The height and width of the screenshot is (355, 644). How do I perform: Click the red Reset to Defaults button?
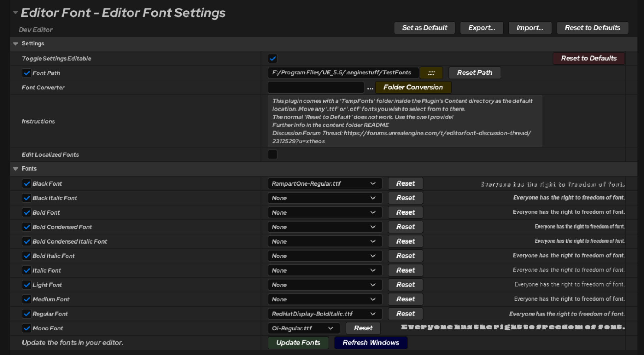click(589, 58)
